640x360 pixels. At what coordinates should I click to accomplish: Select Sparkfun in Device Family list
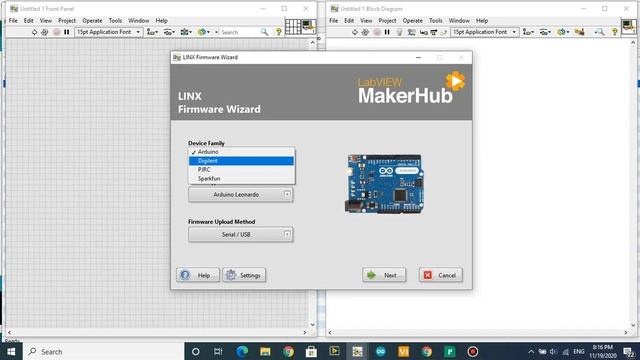point(241,178)
